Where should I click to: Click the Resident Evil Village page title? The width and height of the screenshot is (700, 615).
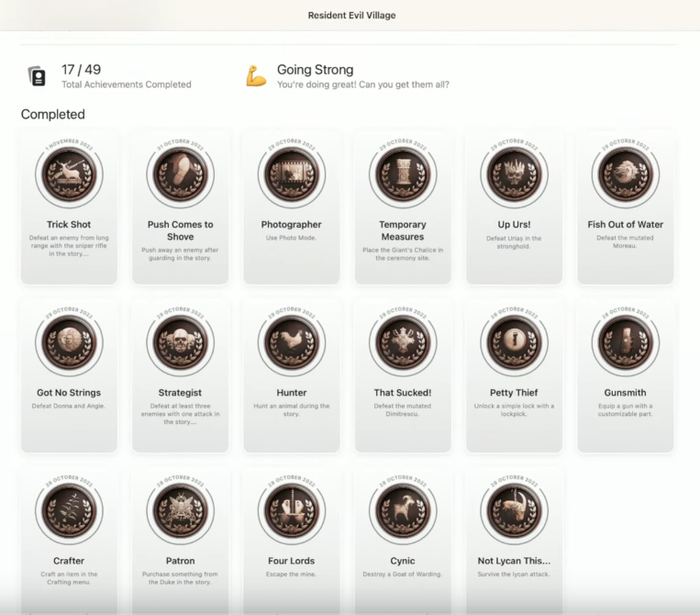(x=351, y=16)
